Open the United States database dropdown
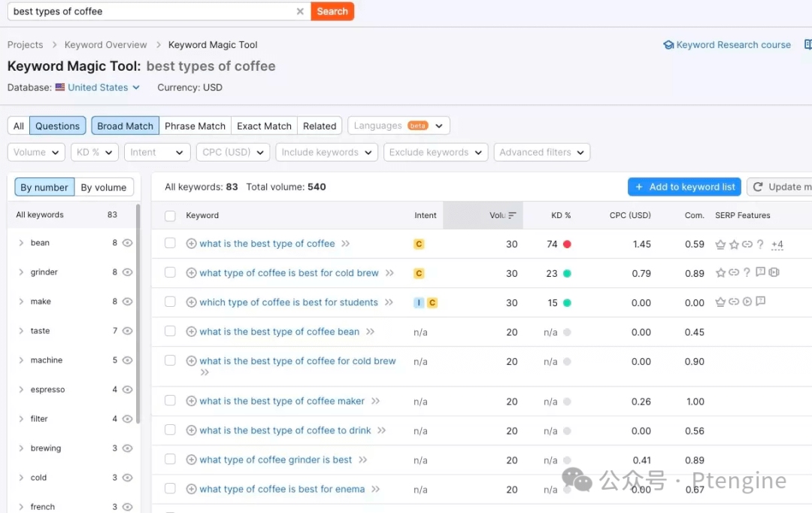The width and height of the screenshot is (812, 513). [x=104, y=87]
